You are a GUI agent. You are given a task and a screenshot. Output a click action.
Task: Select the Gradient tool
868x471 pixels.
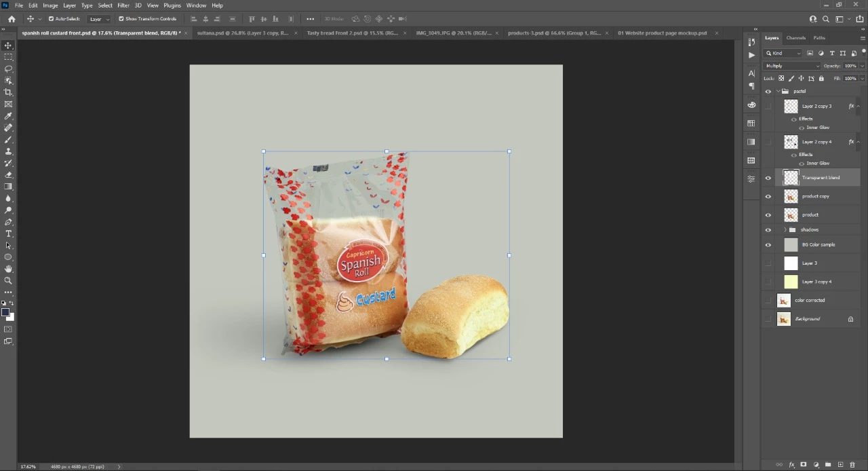point(8,187)
